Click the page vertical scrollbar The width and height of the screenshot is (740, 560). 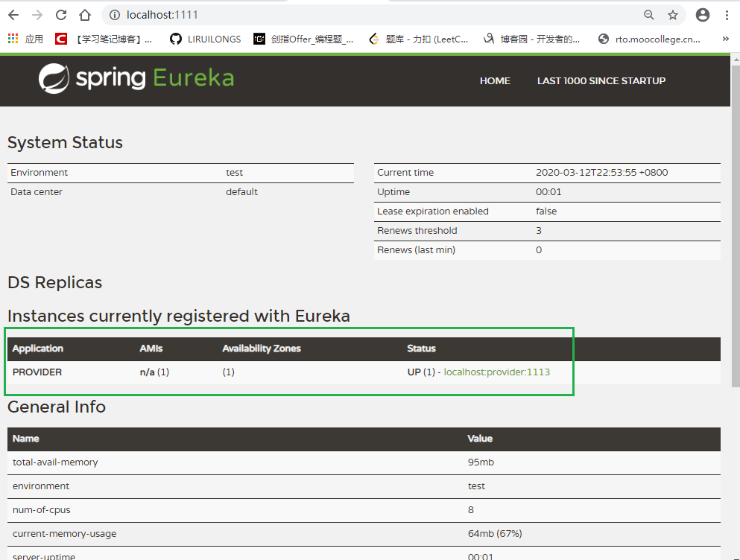(736, 226)
